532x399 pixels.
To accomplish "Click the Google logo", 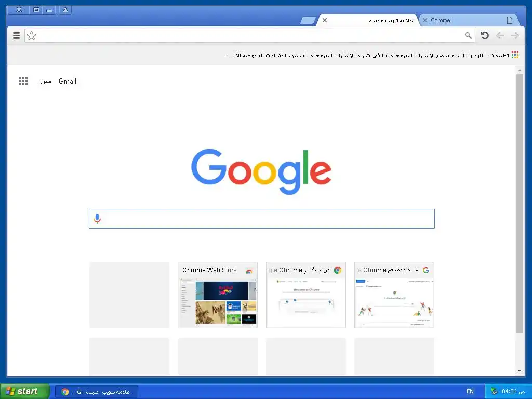I will [261, 171].
